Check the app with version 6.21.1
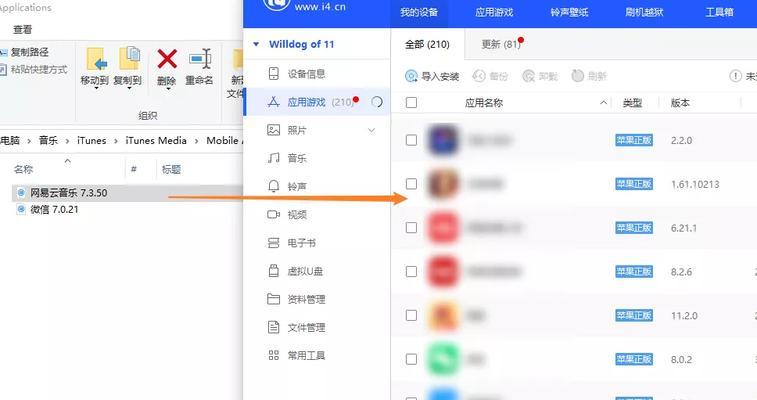The height and width of the screenshot is (400, 757). [411, 228]
